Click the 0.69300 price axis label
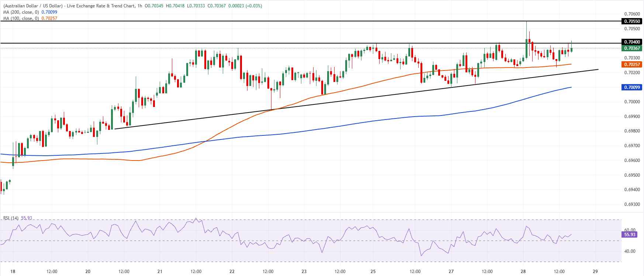This screenshot has height=276, width=644. point(632,204)
